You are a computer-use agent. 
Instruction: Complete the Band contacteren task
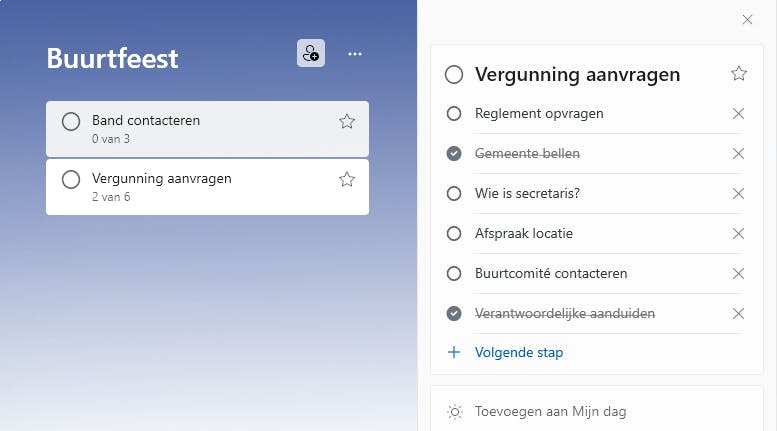tap(71, 122)
